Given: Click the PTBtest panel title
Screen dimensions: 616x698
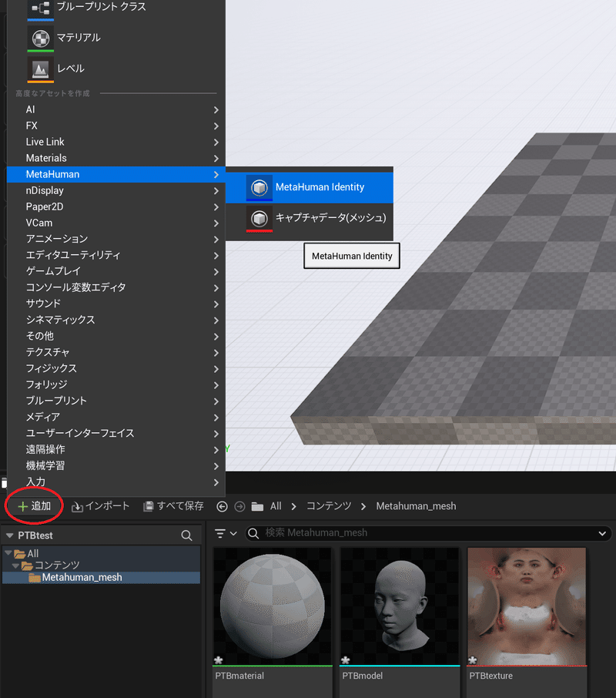Looking at the screenshot, I should (35, 535).
